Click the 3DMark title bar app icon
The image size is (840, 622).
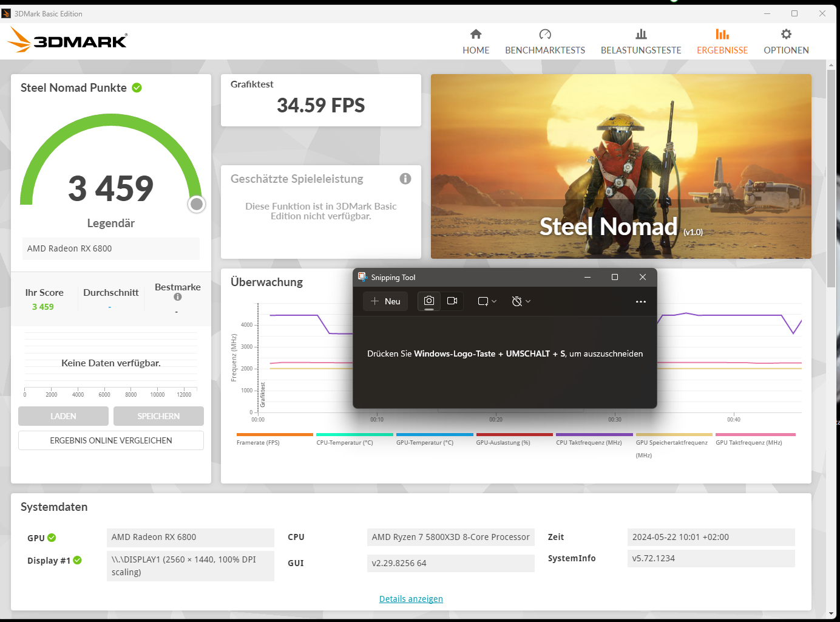pos(6,13)
